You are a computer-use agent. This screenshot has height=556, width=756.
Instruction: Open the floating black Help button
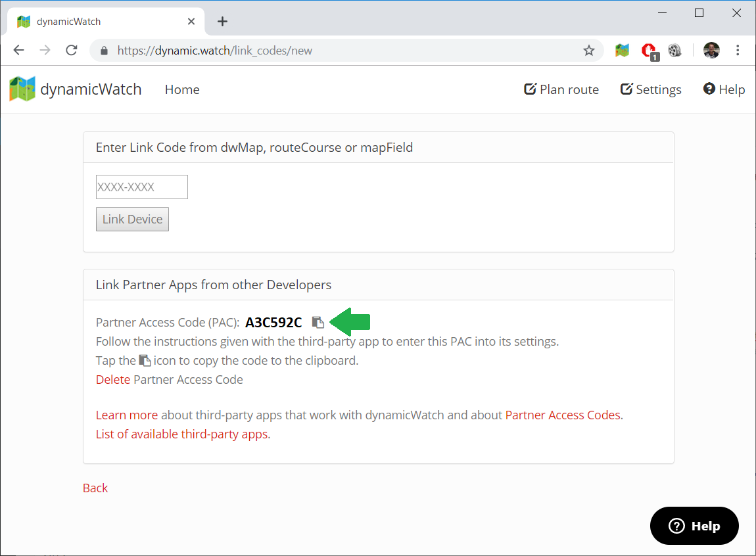click(x=694, y=526)
